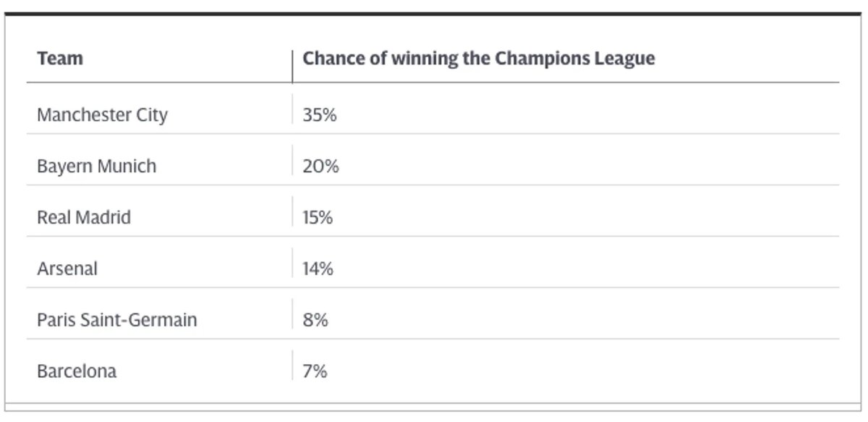
Task: Click the Chance of winning Champions League header
Action: (478, 59)
